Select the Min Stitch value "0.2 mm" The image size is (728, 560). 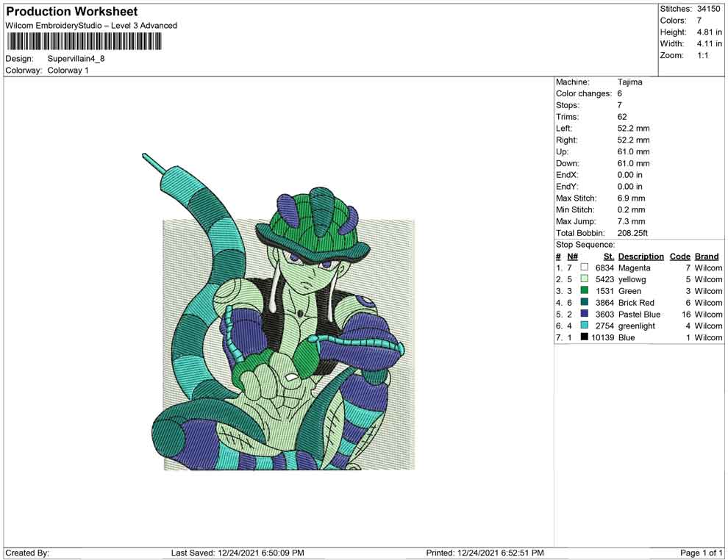[632, 209]
